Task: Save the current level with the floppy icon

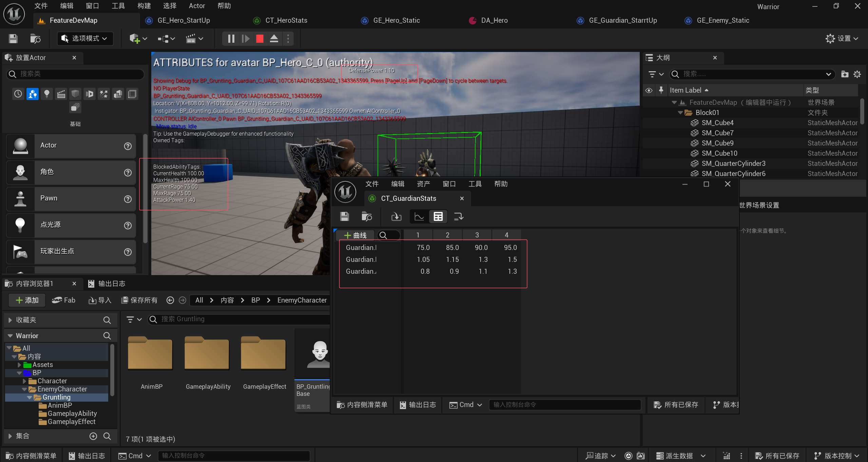Action: pos(13,39)
